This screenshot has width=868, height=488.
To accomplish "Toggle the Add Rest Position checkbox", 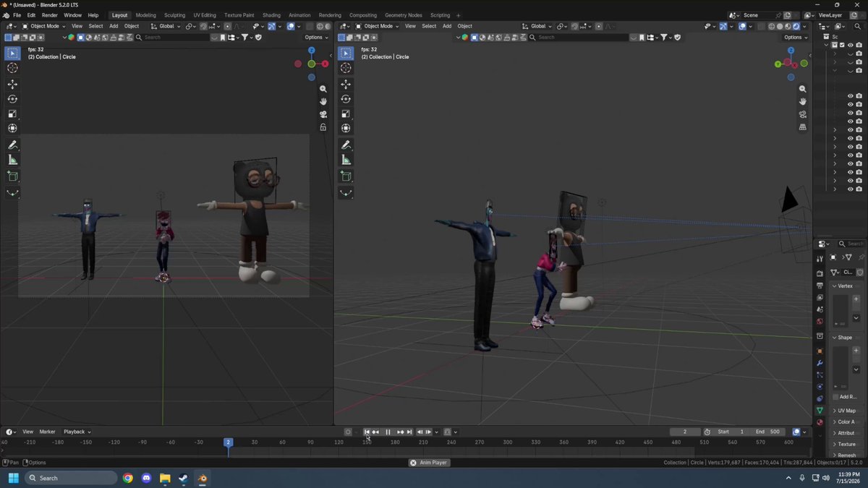I will [835, 397].
